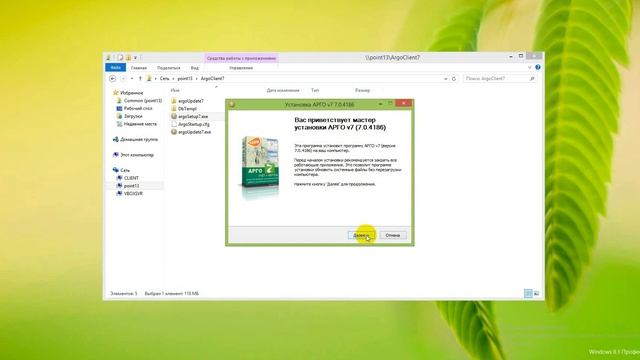Click the point13 breadcrumb in address bar

185,78
